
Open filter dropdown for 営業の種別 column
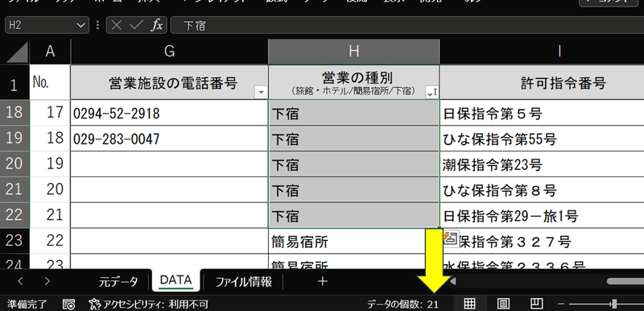[432, 93]
